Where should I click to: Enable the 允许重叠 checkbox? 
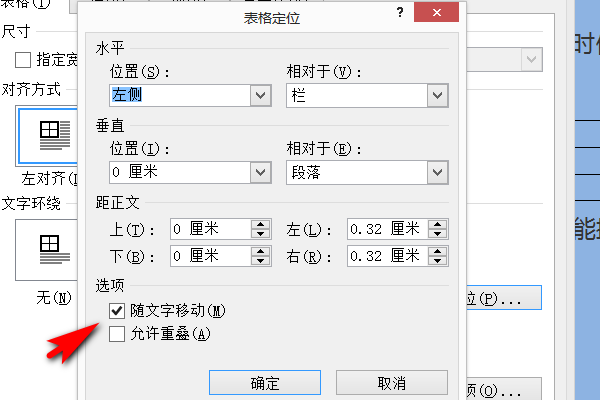click(117, 333)
